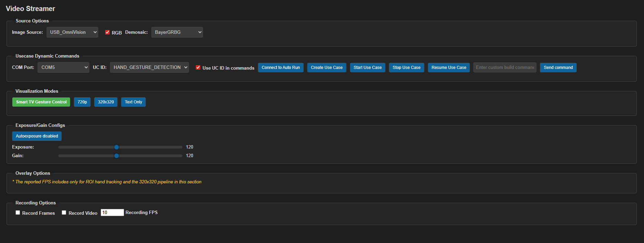Click the Exposure value 120
This screenshot has height=243, width=644.
pos(190,147)
